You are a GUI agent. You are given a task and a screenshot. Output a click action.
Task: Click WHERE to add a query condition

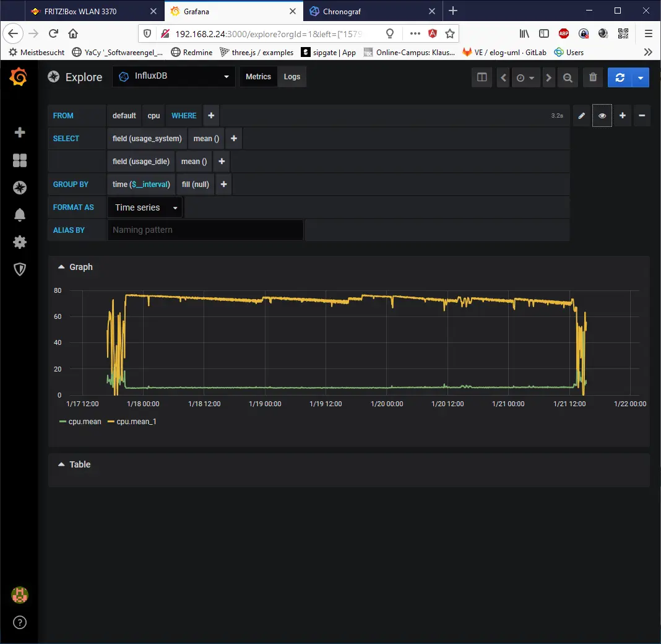point(183,115)
